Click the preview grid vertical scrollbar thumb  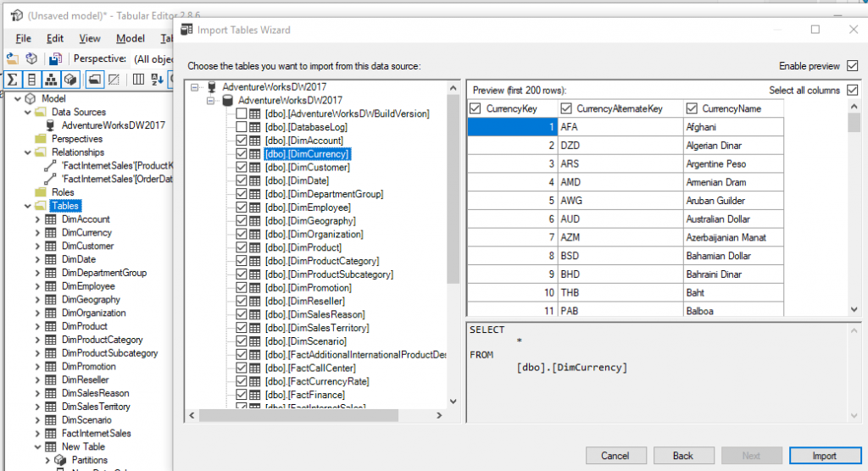pos(854,121)
